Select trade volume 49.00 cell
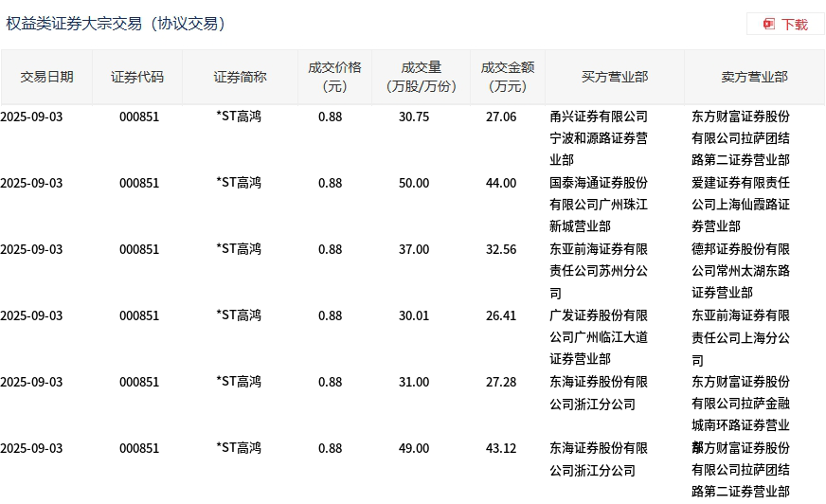826x504 pixels. click(x=414, y=449)
